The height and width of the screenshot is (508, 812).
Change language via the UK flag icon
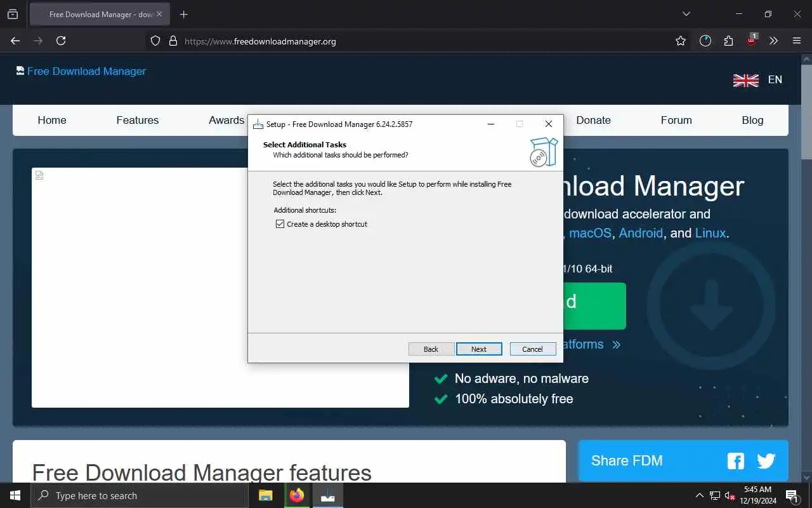746,80
